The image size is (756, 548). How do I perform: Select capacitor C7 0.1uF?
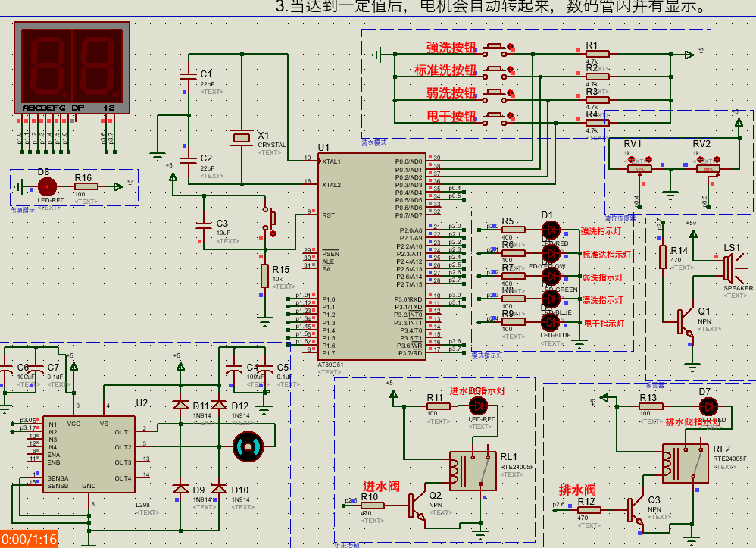click(36, 371)
